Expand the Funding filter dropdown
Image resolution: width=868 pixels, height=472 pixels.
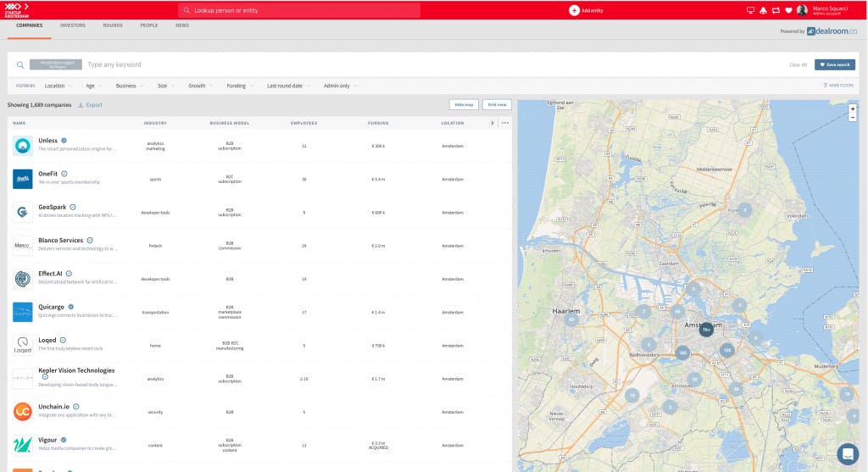click(240, 86)
